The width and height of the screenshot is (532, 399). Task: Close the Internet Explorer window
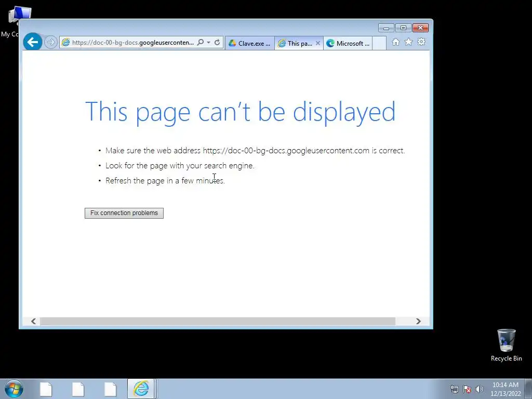[x=420, y=28]
